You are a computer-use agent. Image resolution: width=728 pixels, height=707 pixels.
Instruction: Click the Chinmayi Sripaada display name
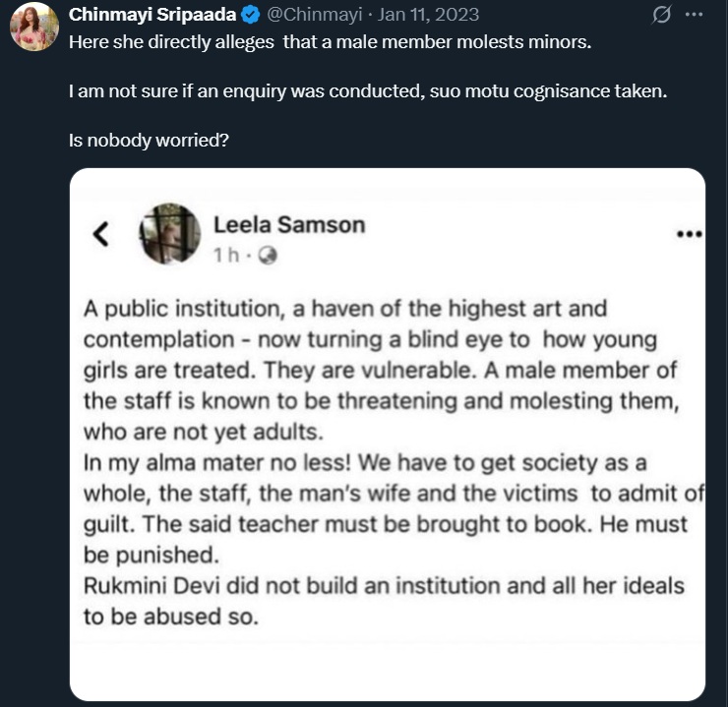click(x=153, y=15)
